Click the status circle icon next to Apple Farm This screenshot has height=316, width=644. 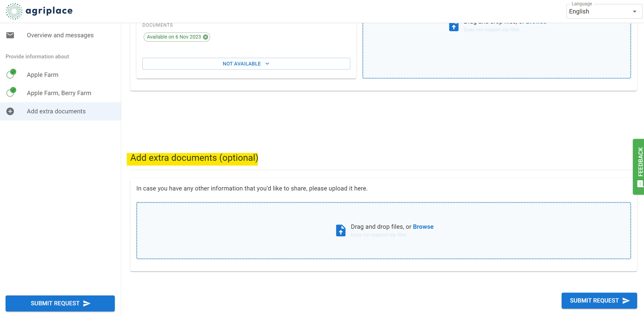[x=11, y=74]
